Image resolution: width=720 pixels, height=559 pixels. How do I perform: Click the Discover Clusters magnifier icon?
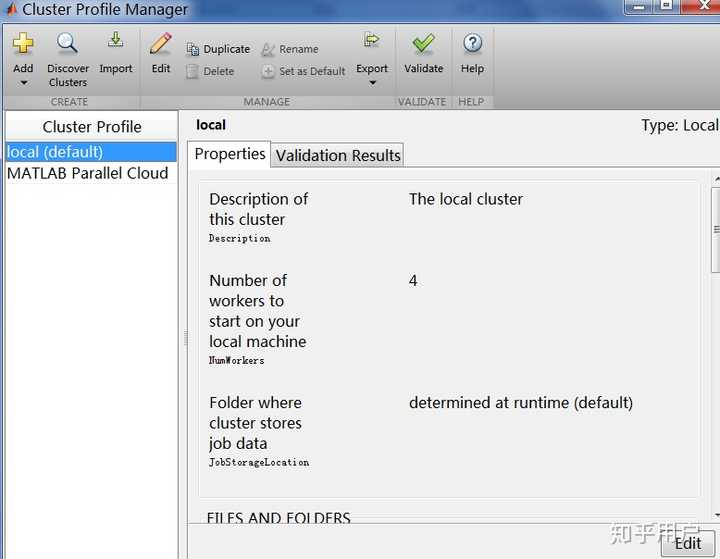tap(68, 44)
